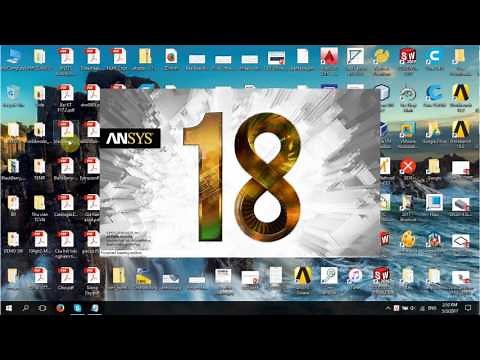
Task: Open the volume control in system tray
Action: tap(413, 308)
